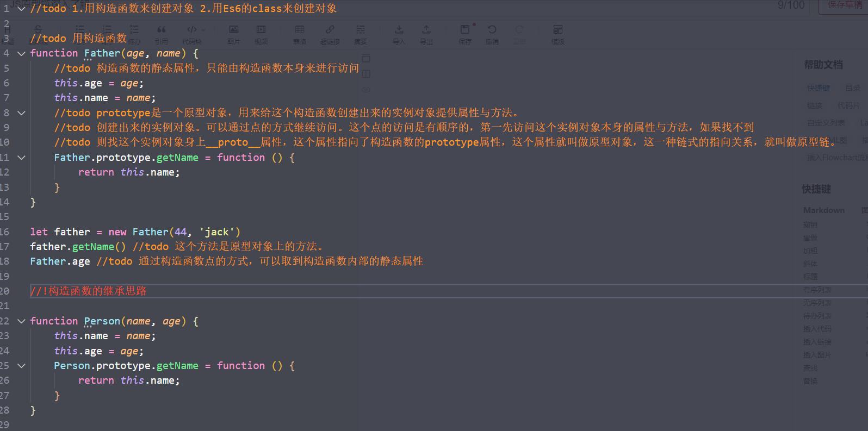
Task: Open 链接 tab in help panel
Action: pyautogui.click(x=815, y=105)
